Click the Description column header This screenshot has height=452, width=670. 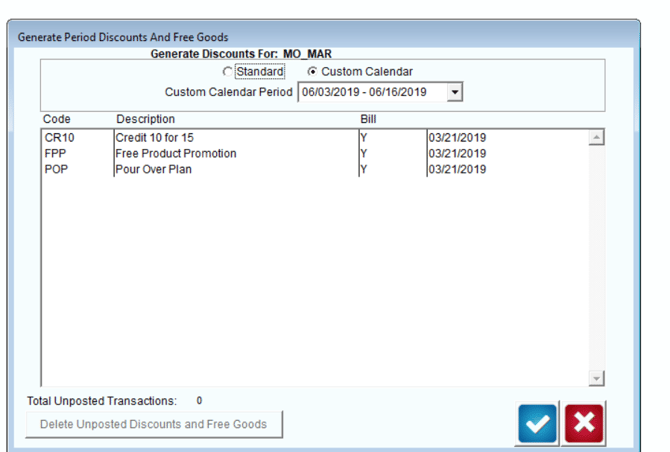145,119
